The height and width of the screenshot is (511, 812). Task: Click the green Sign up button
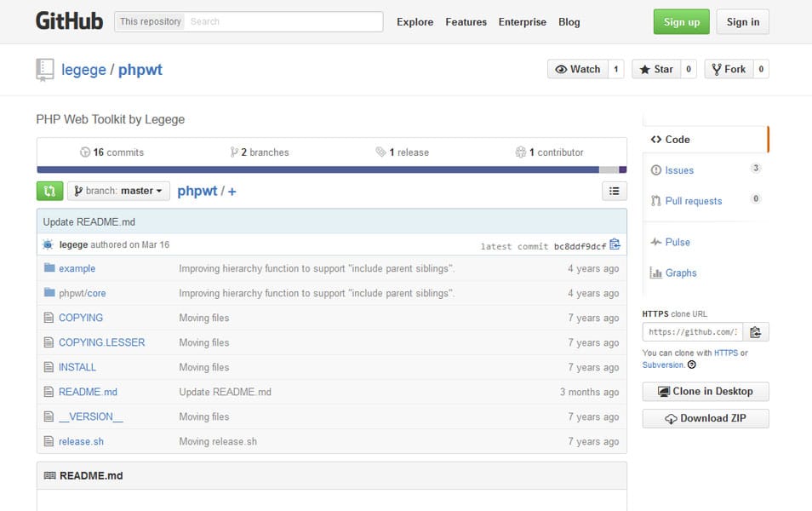pos(682,22)
